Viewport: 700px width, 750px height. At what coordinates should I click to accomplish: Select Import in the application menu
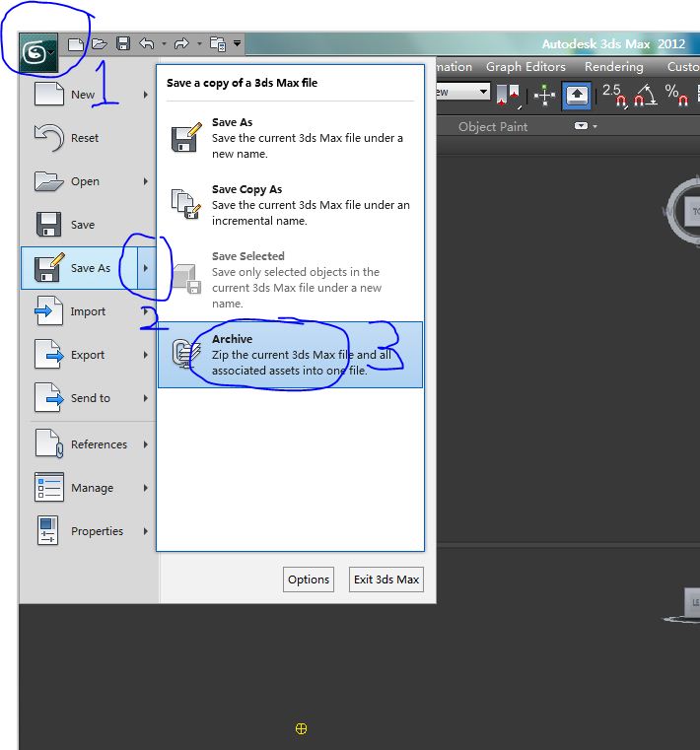coord(88,311)
